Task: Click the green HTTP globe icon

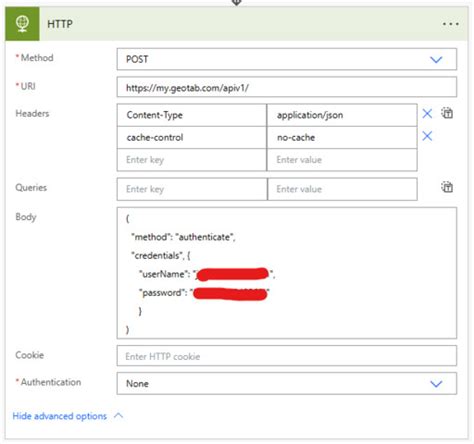Action: [x=22, y=24]
